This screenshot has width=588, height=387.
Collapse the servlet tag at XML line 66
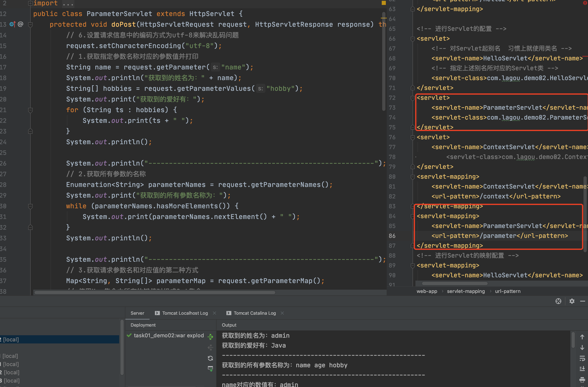tap(412, 39)
